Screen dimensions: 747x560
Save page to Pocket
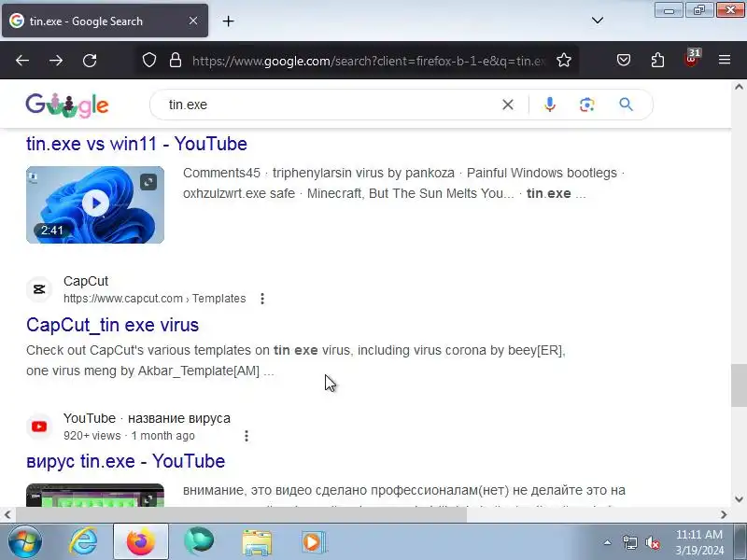(x=624, y=60)
